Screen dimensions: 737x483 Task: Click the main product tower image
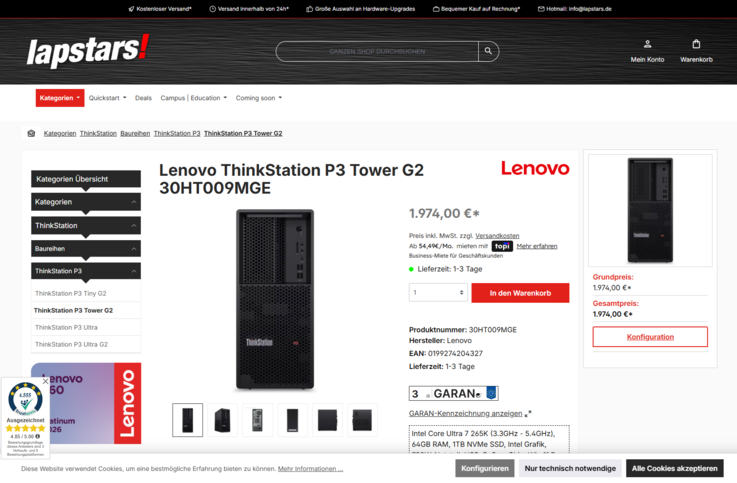[x=275, y=300]
